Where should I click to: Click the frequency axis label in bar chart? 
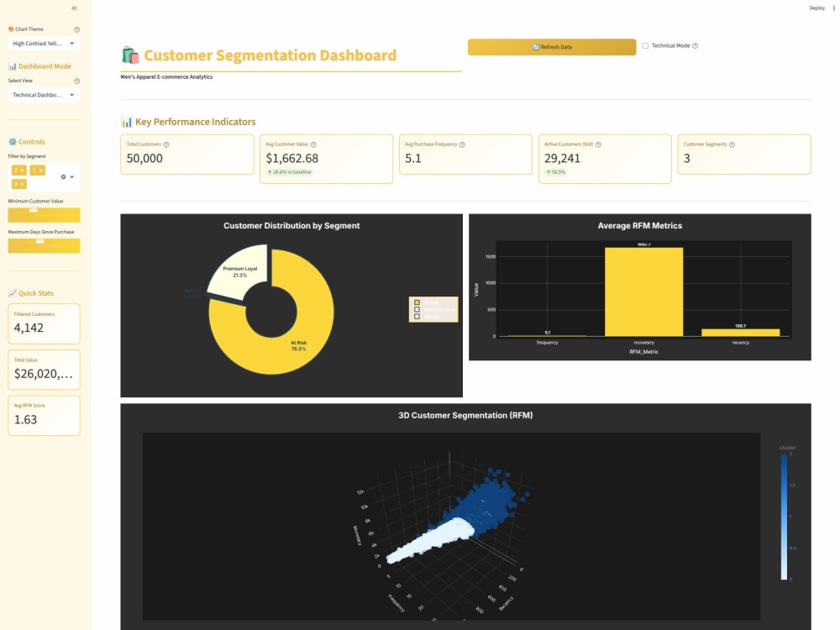(x=547, y=343)
